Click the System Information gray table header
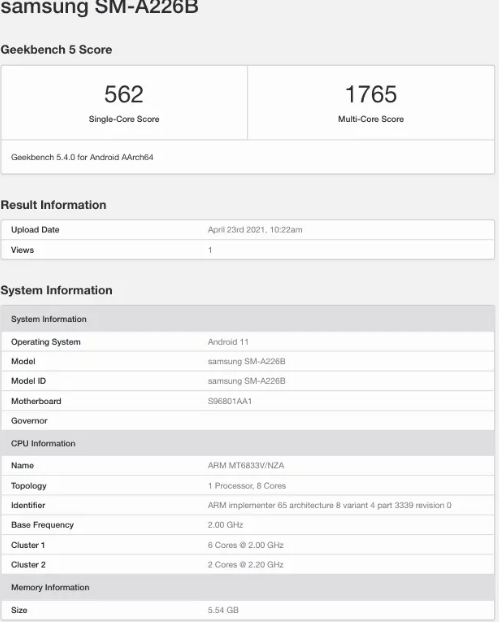499x622 pixels. coord(248,319)
